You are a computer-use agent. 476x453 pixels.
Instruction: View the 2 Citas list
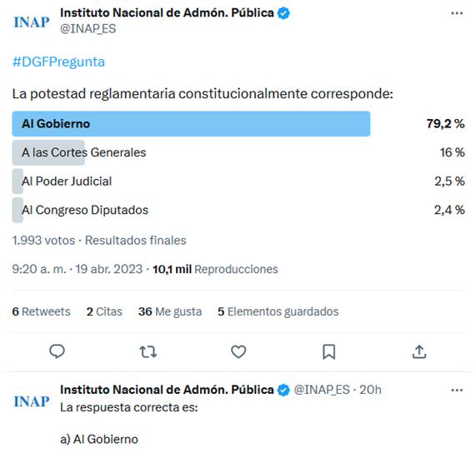104,311
